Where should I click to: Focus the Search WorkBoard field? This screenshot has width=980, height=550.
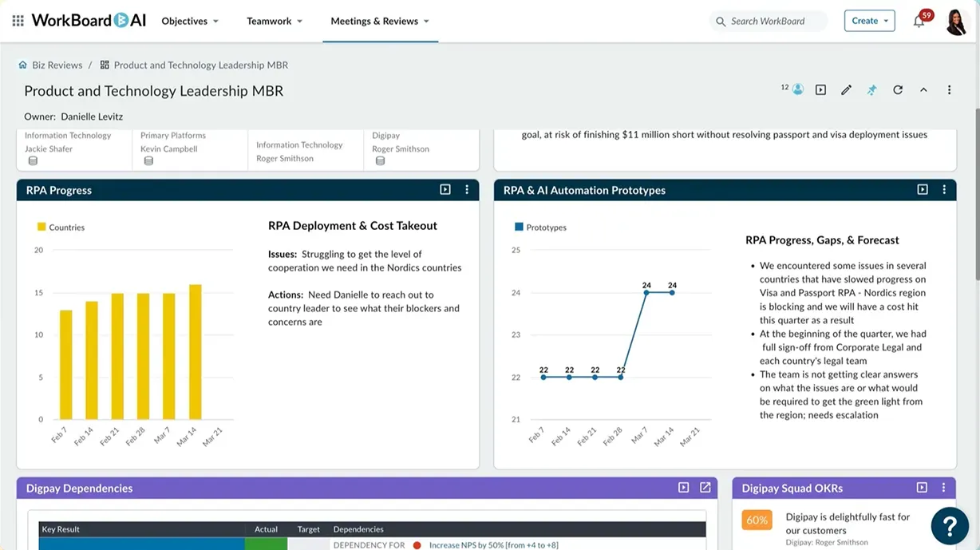[768, 21]
